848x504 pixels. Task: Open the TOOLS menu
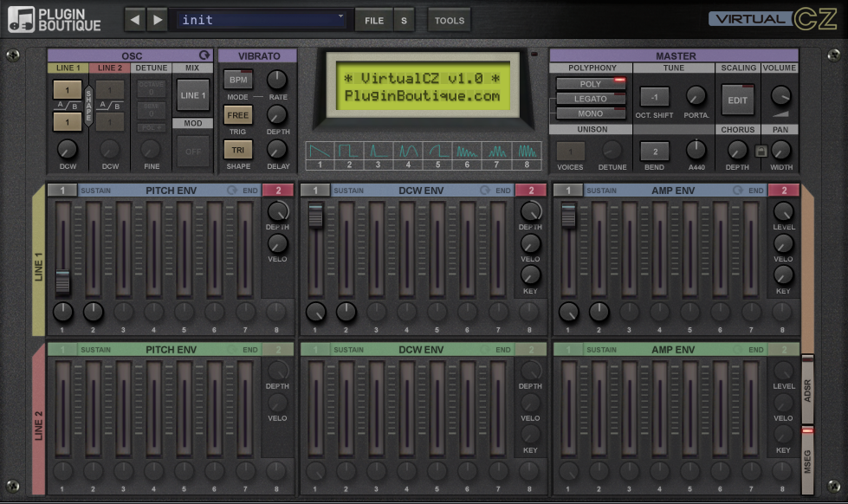pos(449,20)
